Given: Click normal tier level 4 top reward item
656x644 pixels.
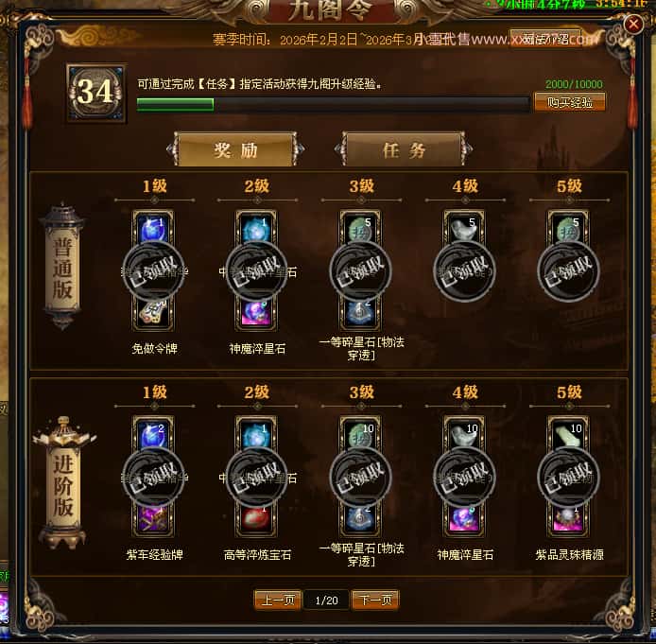Looking at the screenshot, I should [464, 228].
